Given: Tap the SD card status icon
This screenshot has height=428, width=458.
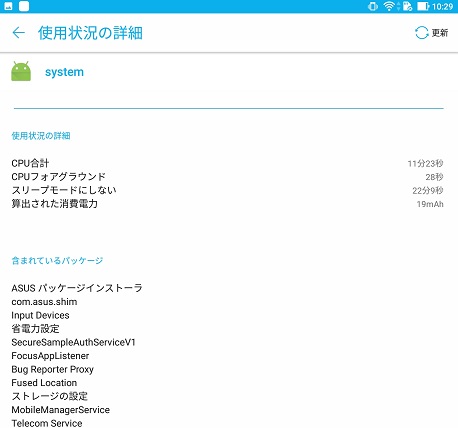Looking at the screenshot, I should pyautogui.click(x=407, y=6).
